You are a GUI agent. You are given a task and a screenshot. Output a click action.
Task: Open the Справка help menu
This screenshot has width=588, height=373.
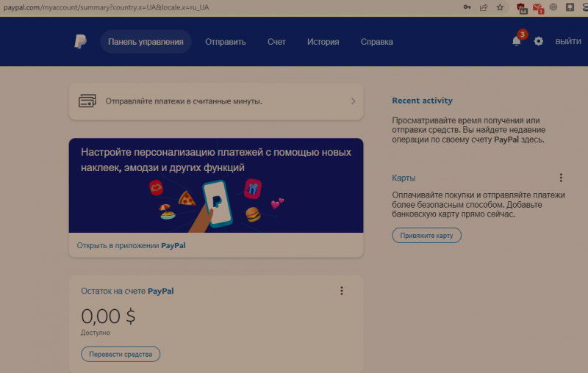click(x=376, y=42)
